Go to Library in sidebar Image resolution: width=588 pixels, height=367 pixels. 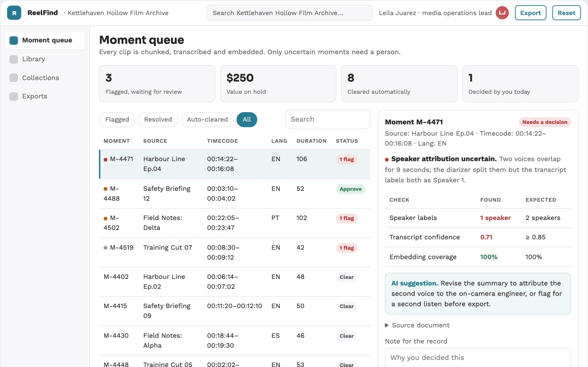click(45, 59)
